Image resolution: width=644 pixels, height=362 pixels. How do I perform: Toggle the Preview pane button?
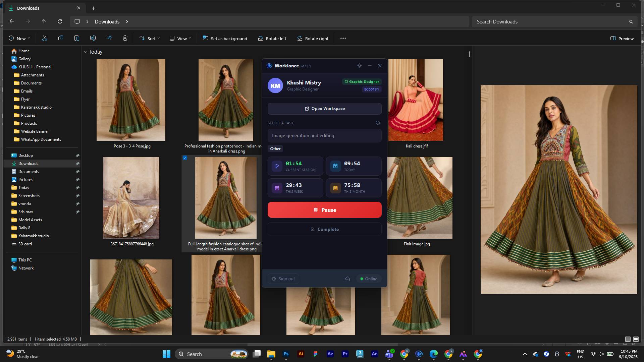pyautogui.click(x=622, y=38)
